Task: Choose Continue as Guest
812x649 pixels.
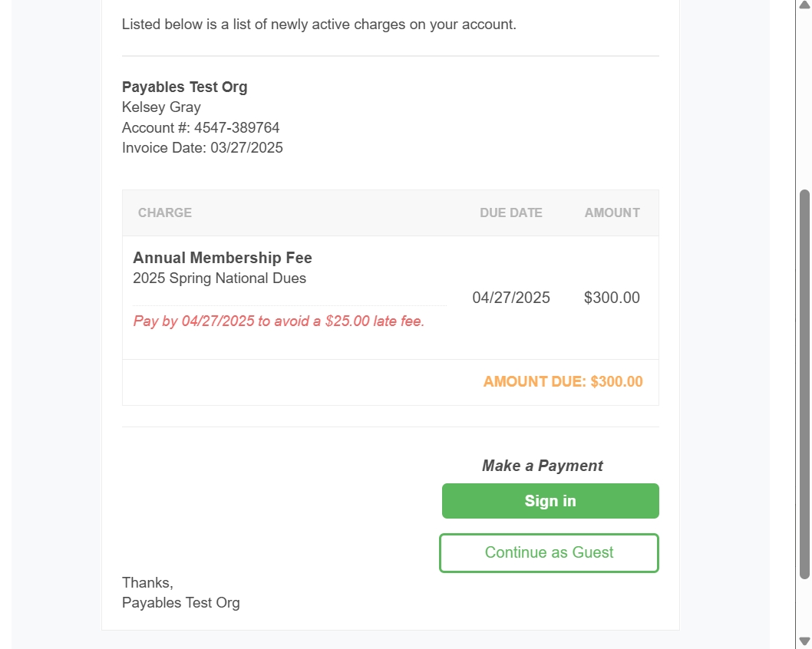Action: pyautogui.click(x=549, y=553)
